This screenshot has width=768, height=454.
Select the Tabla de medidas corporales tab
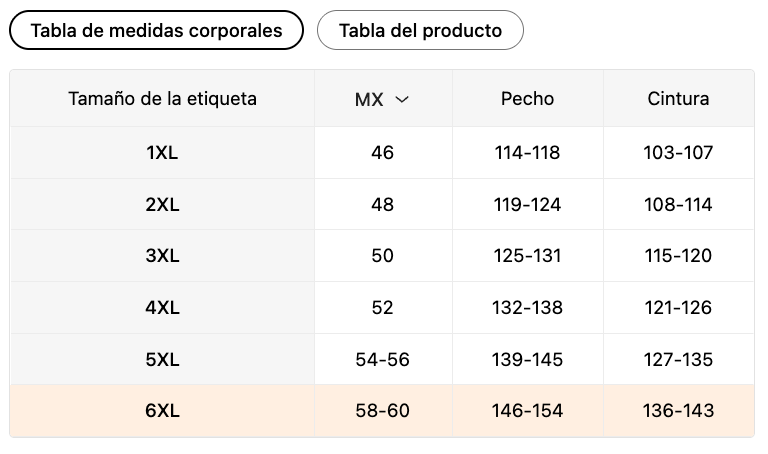(156, 30)
